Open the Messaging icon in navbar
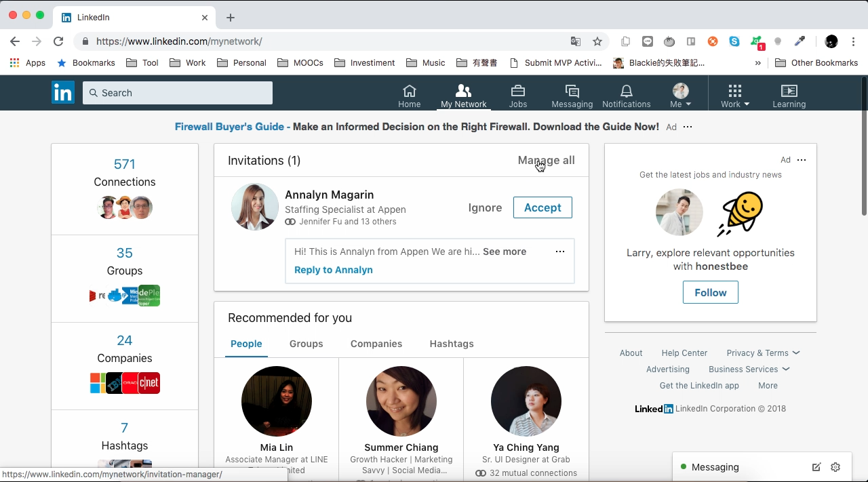Screen dimensions: 868x482 click(572, 90)
